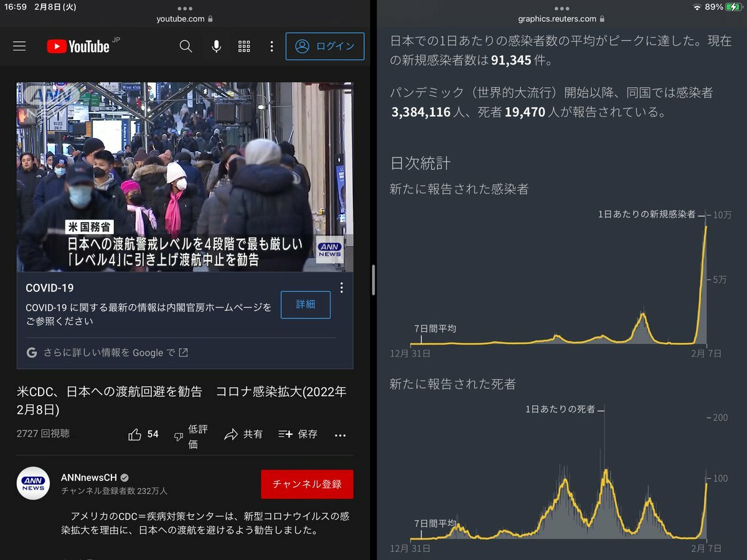Image resolution: width=747 pixels, height=560 pixels.
Task: Tap the 19,470 deaths figure
Action: click(x=525, y=113)
